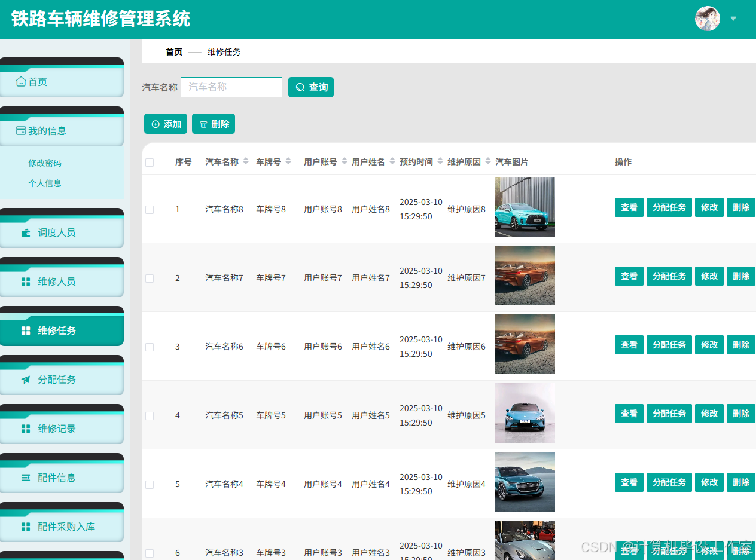Click the list icon beside 配件信息

point(26,478)
